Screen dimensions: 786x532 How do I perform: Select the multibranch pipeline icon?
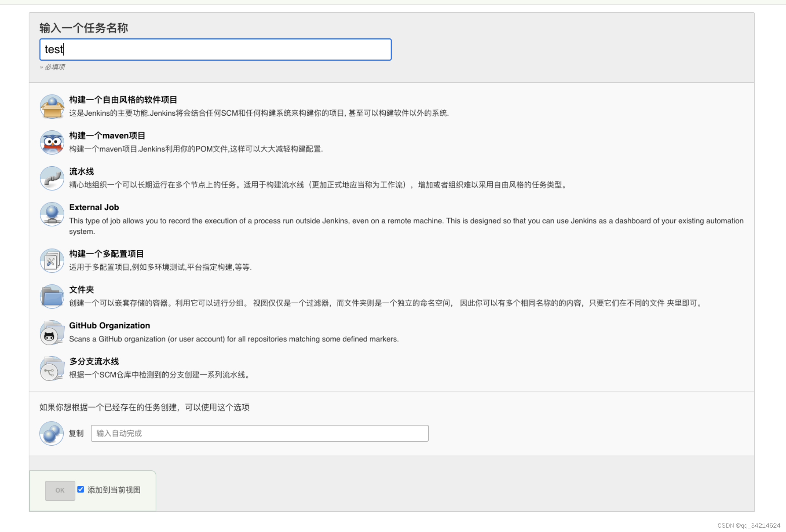[x=52, y=368]
